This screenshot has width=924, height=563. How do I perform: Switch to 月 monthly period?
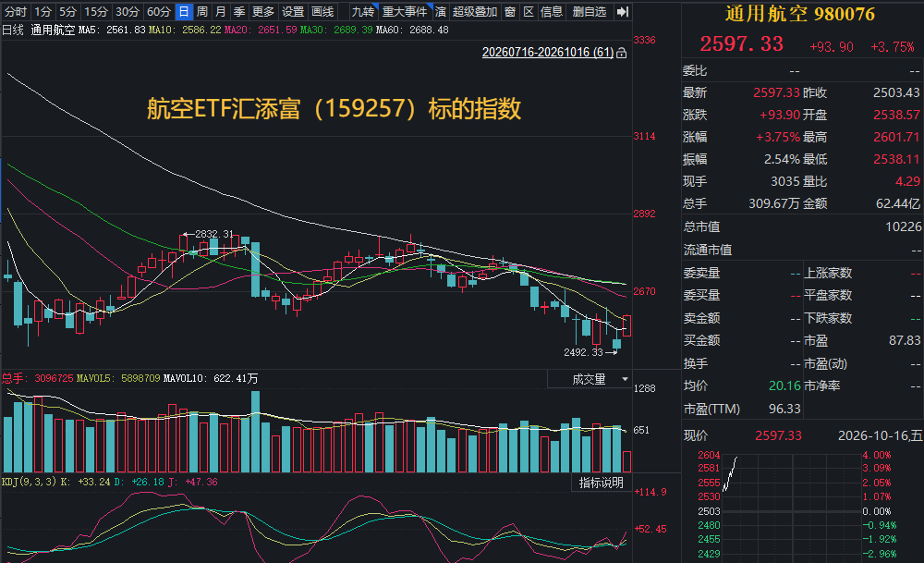221,12
